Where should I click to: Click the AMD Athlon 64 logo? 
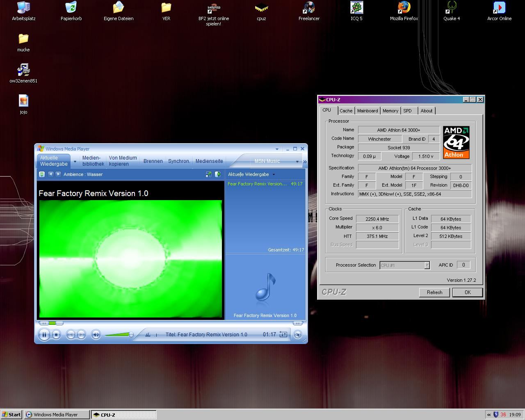(x=456, y=142)
